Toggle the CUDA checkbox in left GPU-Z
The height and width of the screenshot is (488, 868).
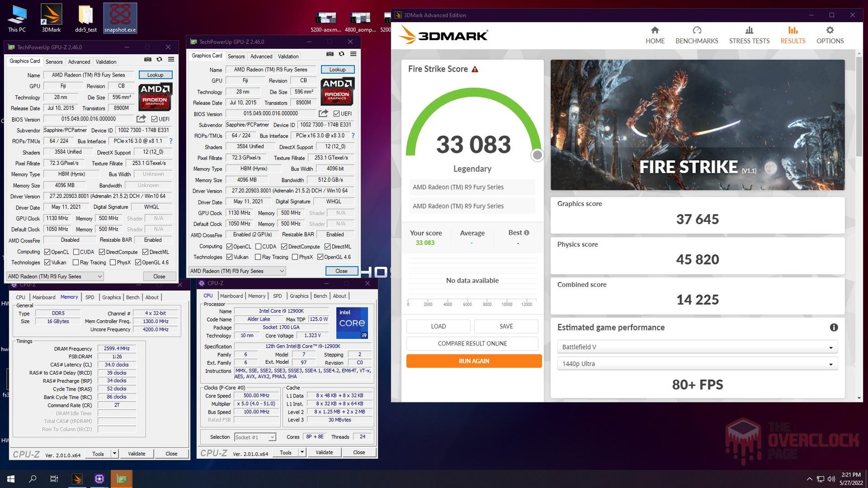76,252
